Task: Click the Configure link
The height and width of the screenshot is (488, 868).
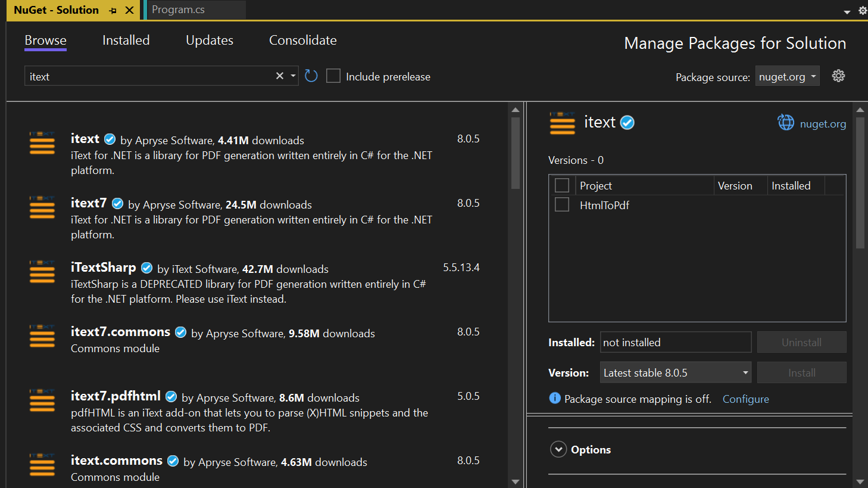Action: click(745, 399)
